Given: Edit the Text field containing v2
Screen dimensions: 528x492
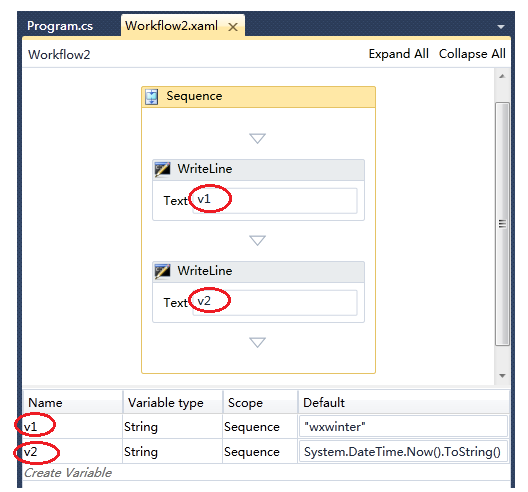Looking at the screenshot, I should [x=274, y=302].
